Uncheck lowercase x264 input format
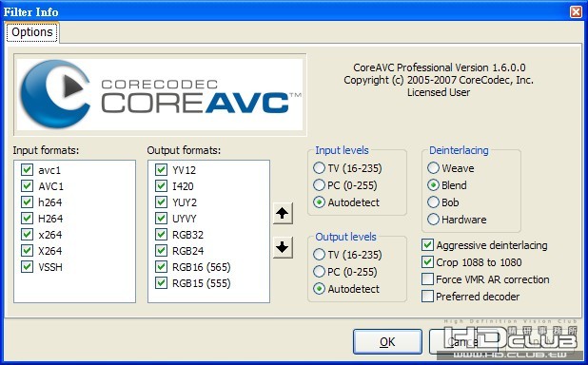 click(27, 235)
